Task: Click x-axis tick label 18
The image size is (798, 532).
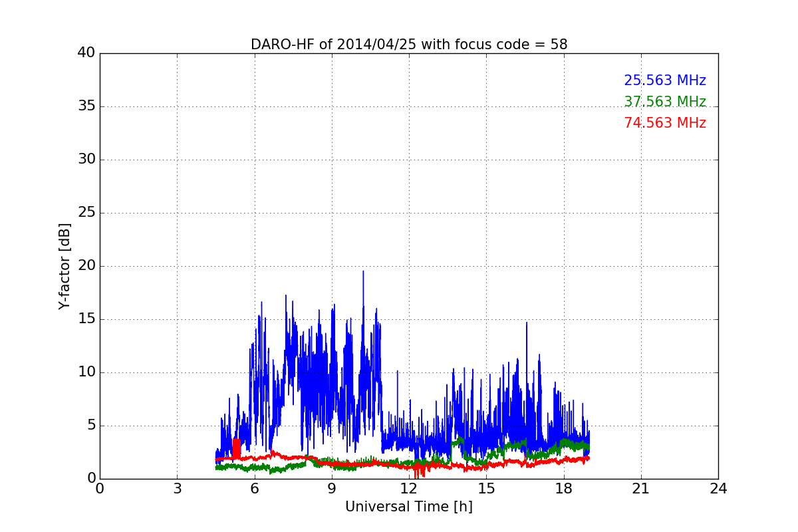Action: coord(564,489)
